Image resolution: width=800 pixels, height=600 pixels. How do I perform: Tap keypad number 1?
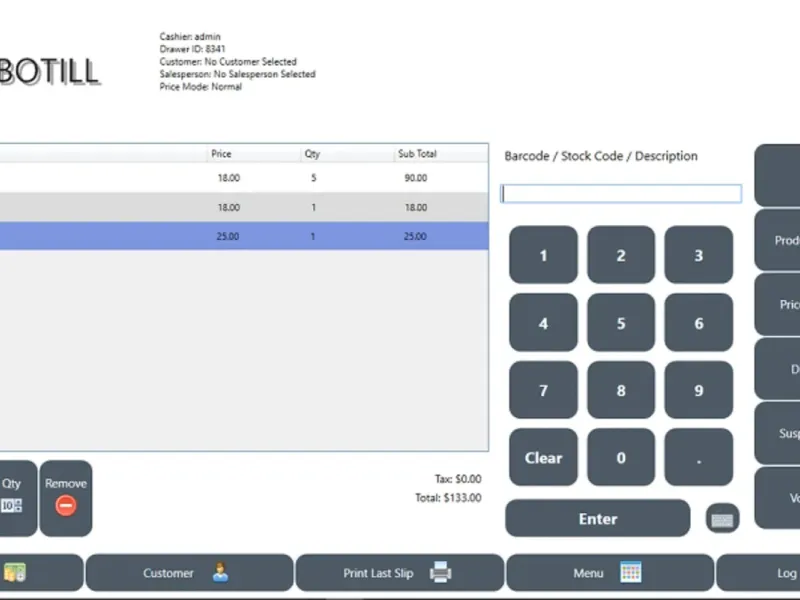(543, 255)
